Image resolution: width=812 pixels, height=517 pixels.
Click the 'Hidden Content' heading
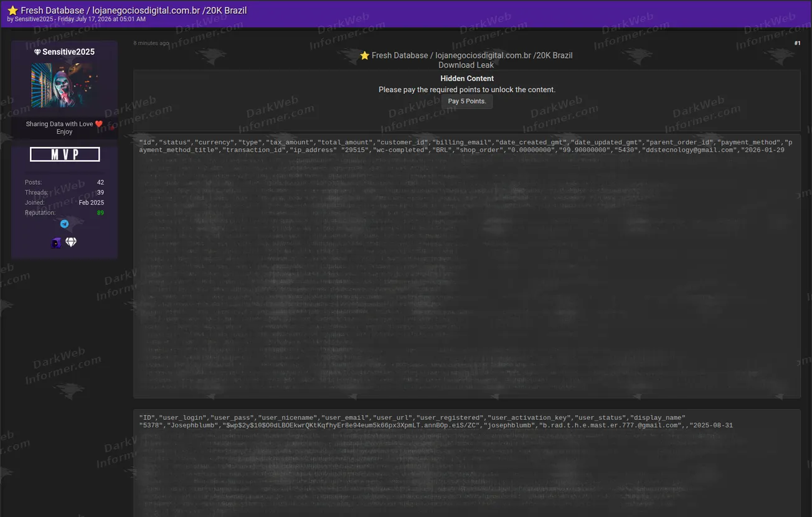pos(467,78)
